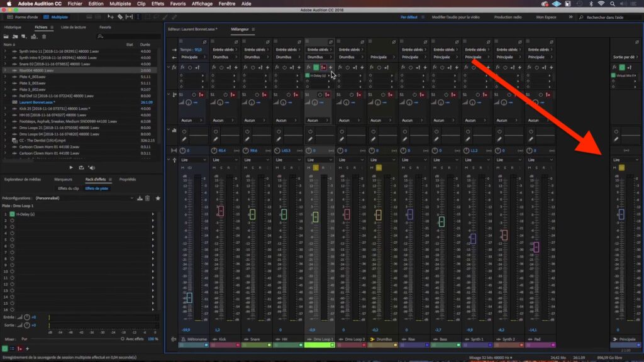This screenshot has height=362, width=644.
Task: Click the star icon beside Préconfigurations
Action: pos(158,198)
